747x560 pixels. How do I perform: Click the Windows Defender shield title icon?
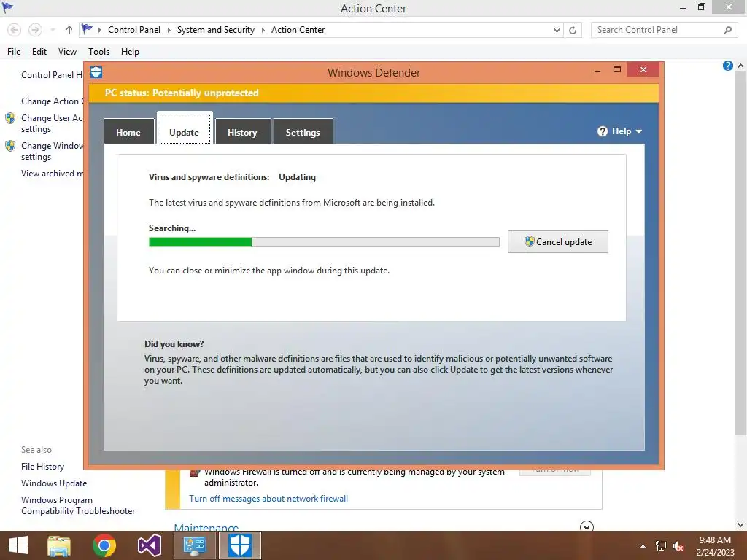click(96, 72)
